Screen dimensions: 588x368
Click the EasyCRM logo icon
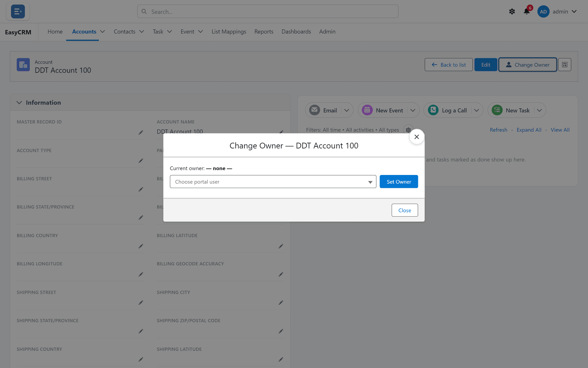[x=18, y=11]
